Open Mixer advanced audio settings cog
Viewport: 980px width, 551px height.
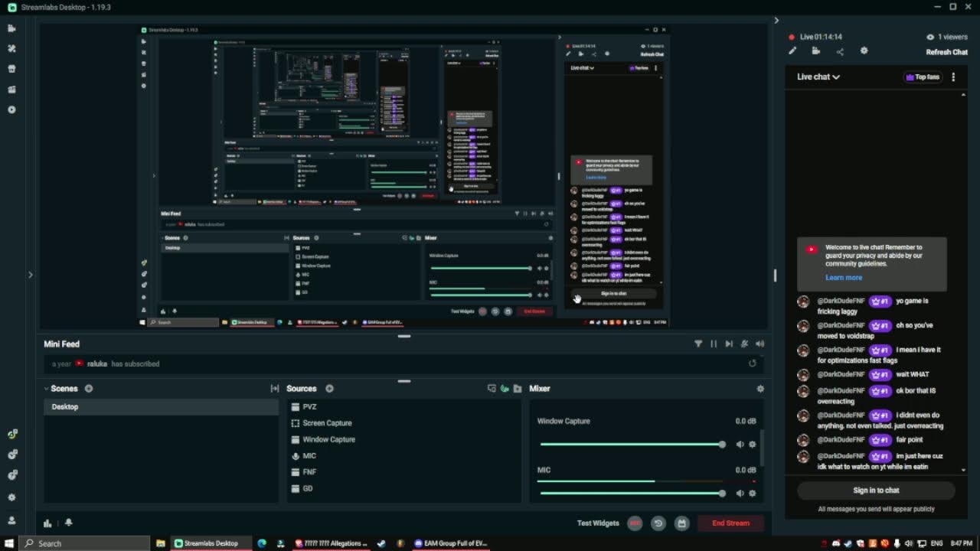click(760, 389)
